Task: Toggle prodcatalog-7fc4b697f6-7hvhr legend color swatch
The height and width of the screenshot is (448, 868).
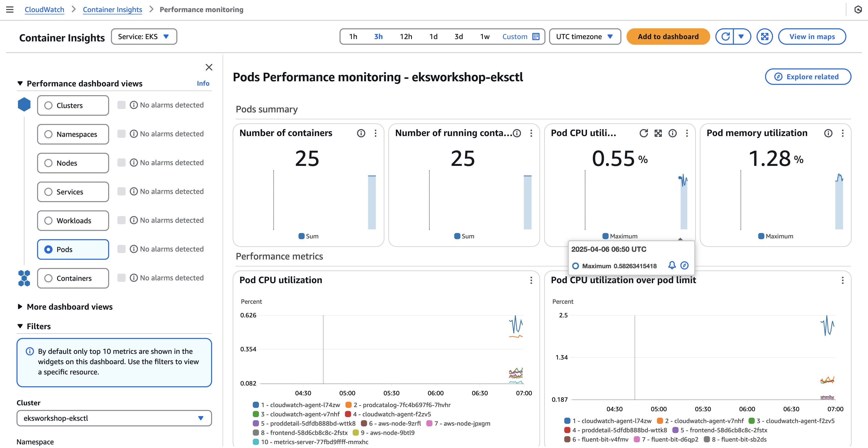Action: (349, 405)
